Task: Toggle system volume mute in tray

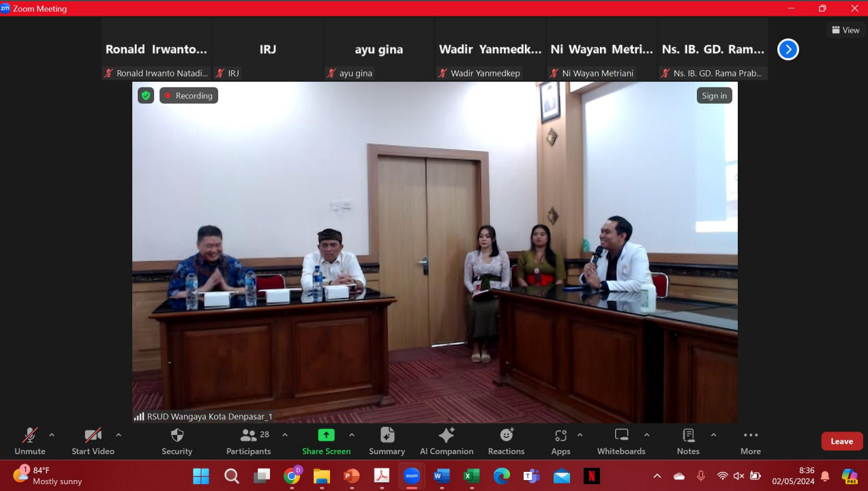Action: (738, 476)
